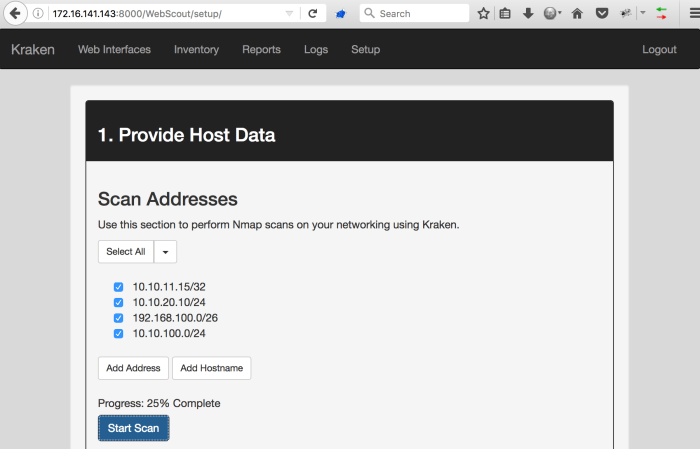Screen dimensions: 700x449
Task: Open the small dropdown arrow after the bug-shaped extension icon
Action: coord(643,12)
